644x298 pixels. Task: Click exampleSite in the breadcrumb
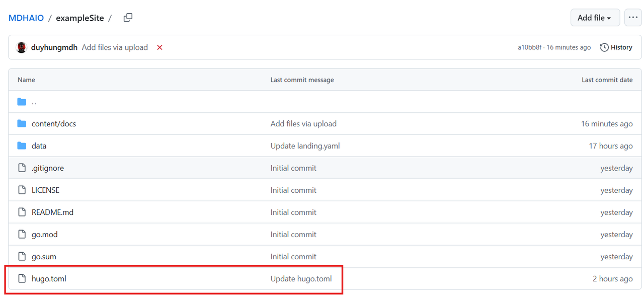point(80,18)
